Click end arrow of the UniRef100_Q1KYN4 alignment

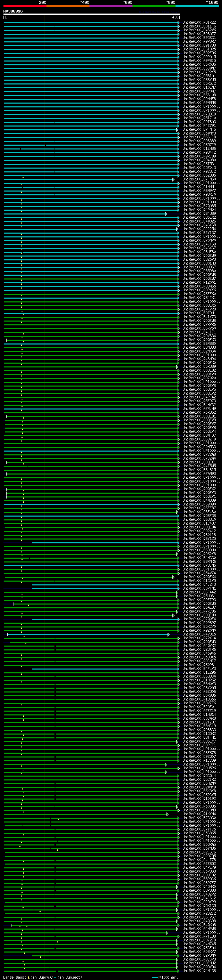[167, 814]
